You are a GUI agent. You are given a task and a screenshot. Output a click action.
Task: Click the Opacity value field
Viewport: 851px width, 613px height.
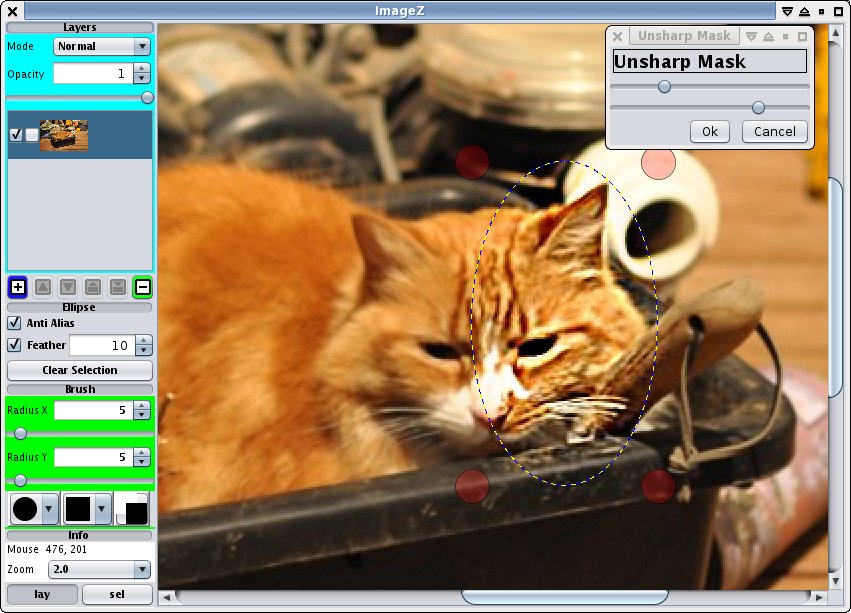point(93,73)
